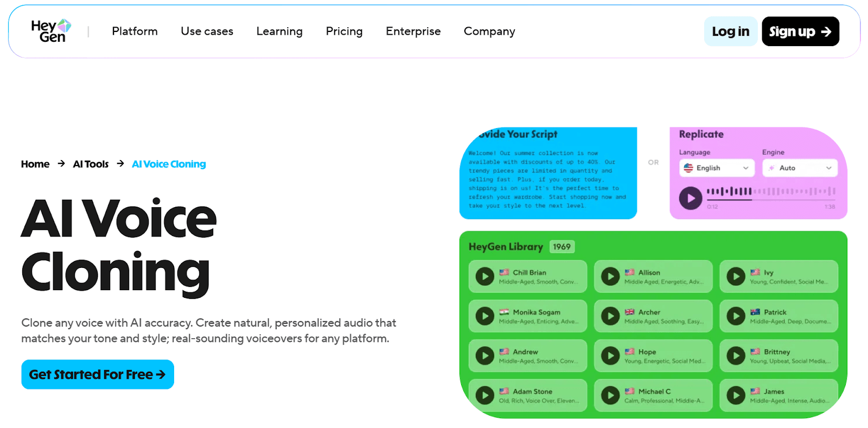The image size is (868, 428).
Task: Select the Allison voice name
Action: pos(649,272)
